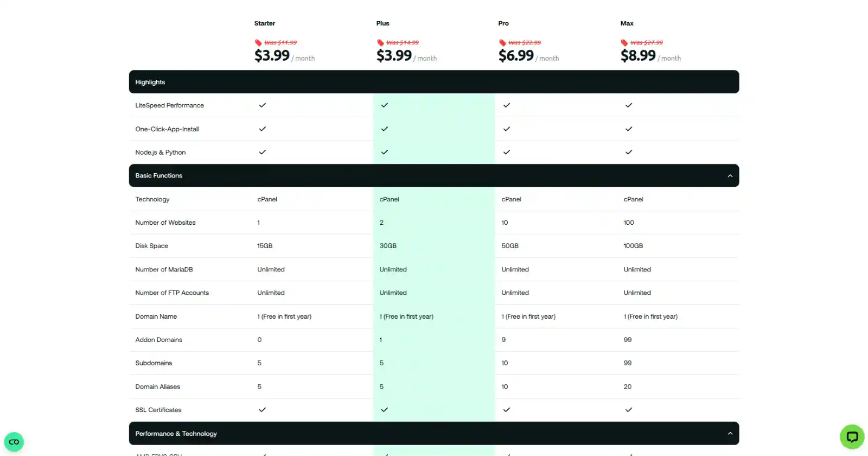Select the Pro plan heading
The height and width of the screenshot is (456, 868).
pos(503,23)
